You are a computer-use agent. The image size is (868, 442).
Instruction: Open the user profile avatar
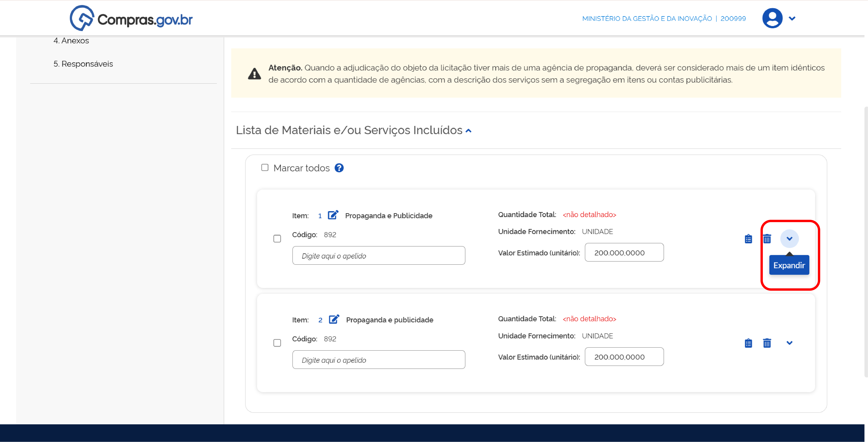(x=772, y=18)
